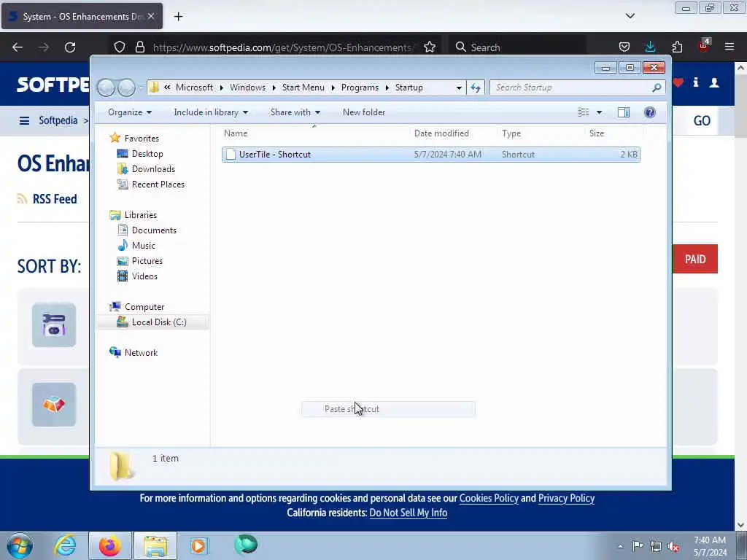Expand the arrow after Programs in breadcrumb
Image resolution: width=747 pixels, height=560 pixels.
click(x=387, y=87)
